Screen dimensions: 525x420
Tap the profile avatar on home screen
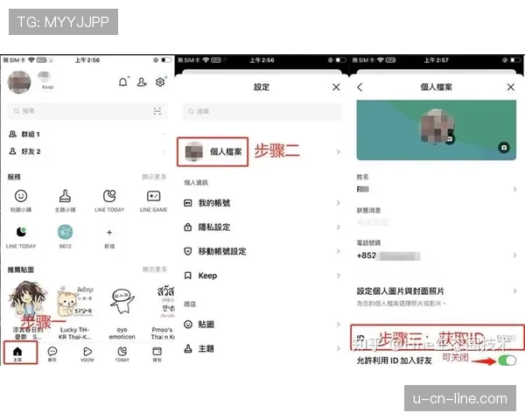coord(19,82)
